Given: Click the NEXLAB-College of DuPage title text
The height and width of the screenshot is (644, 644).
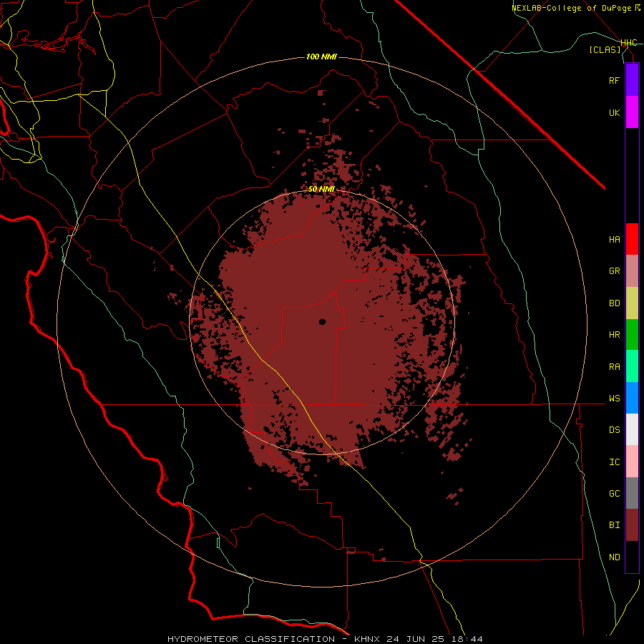Looking at the screenshot, I should coord(571,8).
